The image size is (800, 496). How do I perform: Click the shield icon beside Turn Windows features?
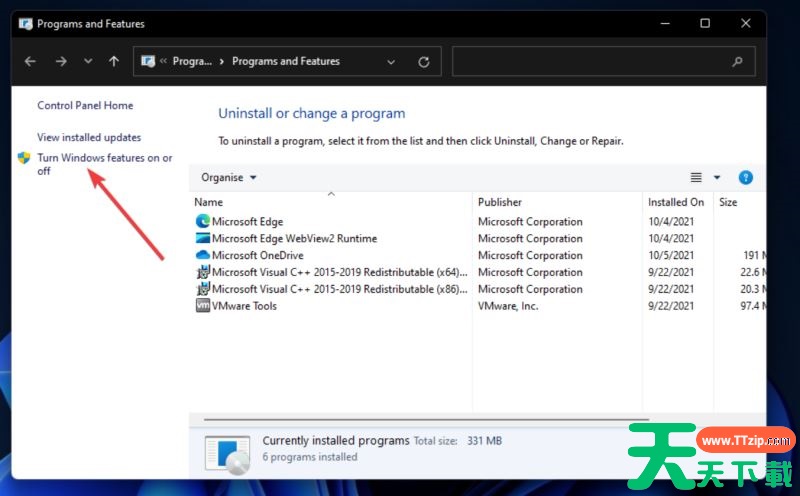[23, 158]
